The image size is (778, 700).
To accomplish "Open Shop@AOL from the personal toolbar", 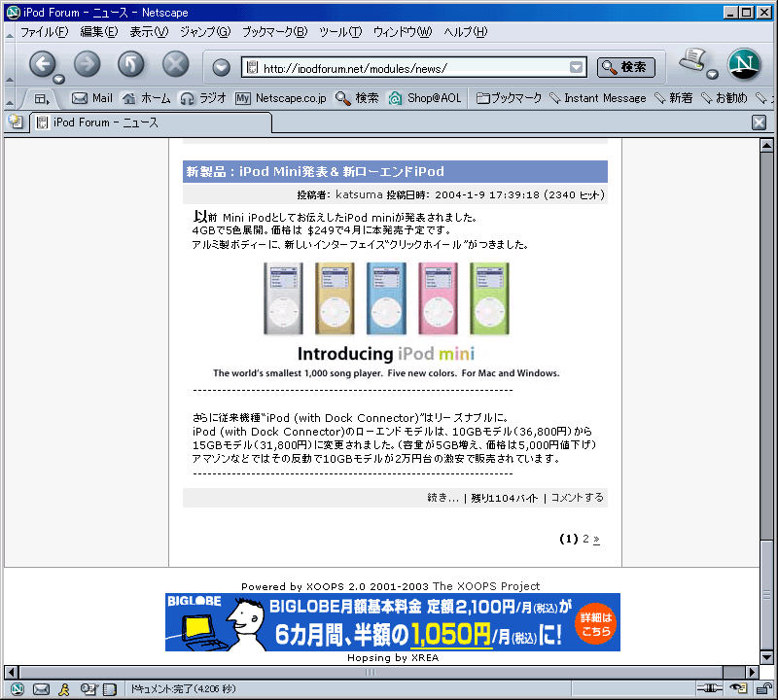I will click(x=425, y=98).
